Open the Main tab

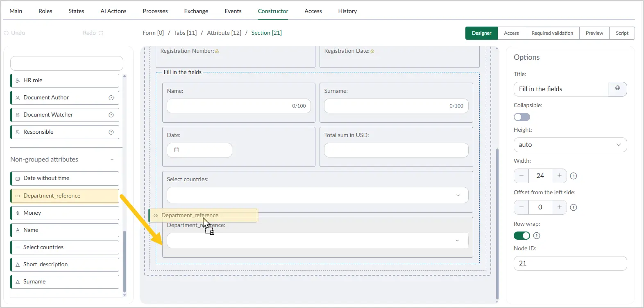(x=16, y=11)
